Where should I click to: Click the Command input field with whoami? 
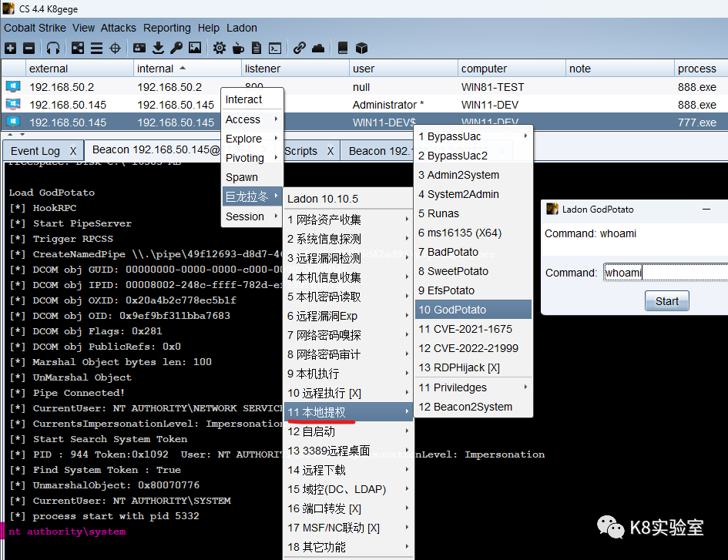[x=666, y=273]
